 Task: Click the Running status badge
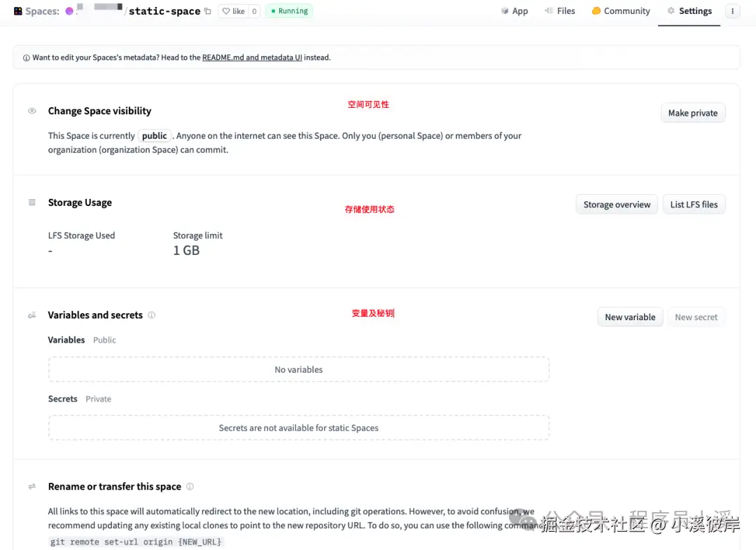click(x=288, y=11)
